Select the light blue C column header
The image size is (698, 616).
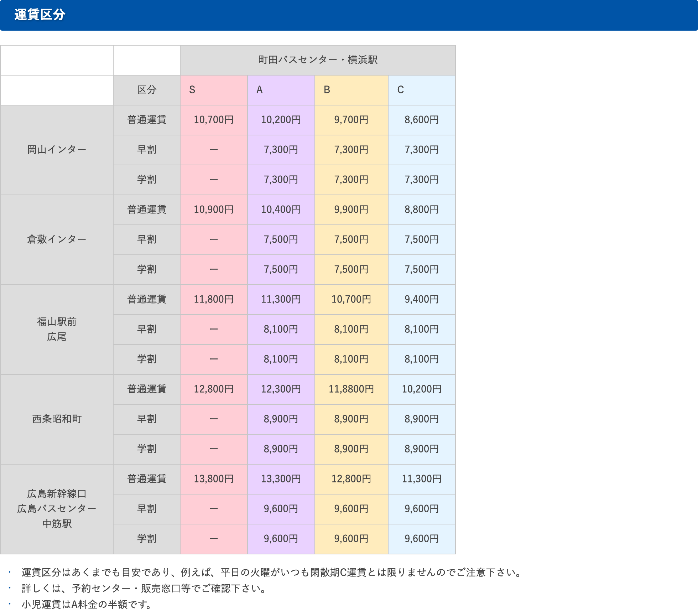pyautogui.click(x=422, y=90)
